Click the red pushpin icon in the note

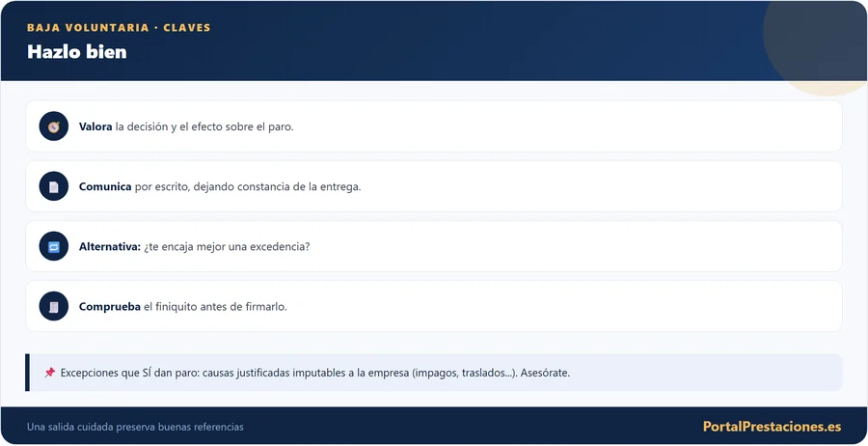[x=50, y=373]
